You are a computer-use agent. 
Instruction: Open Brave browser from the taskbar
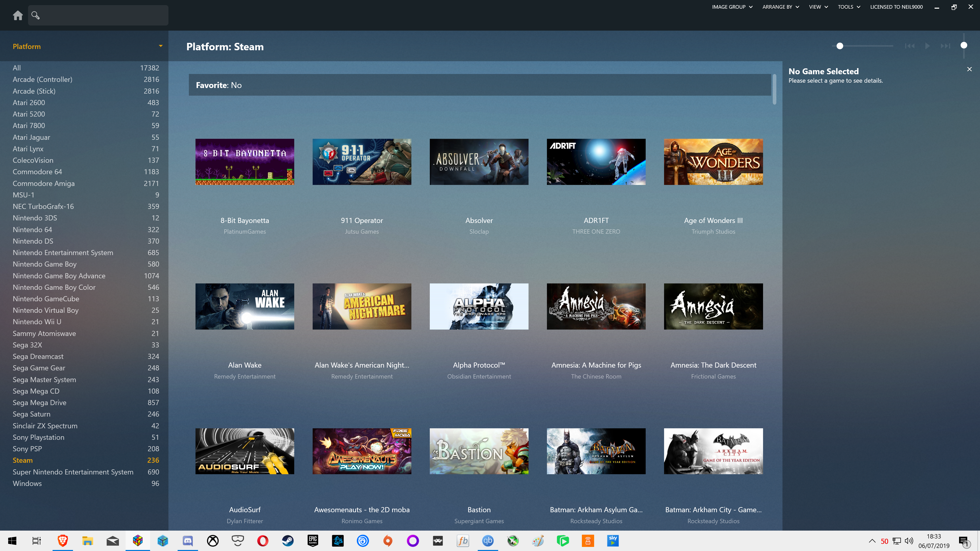(x=63, y=541)
